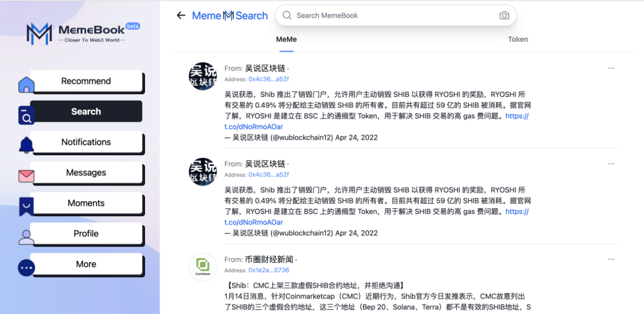Click the bell icon beside Notifications
644x314 pixels.
pos(26,145)
